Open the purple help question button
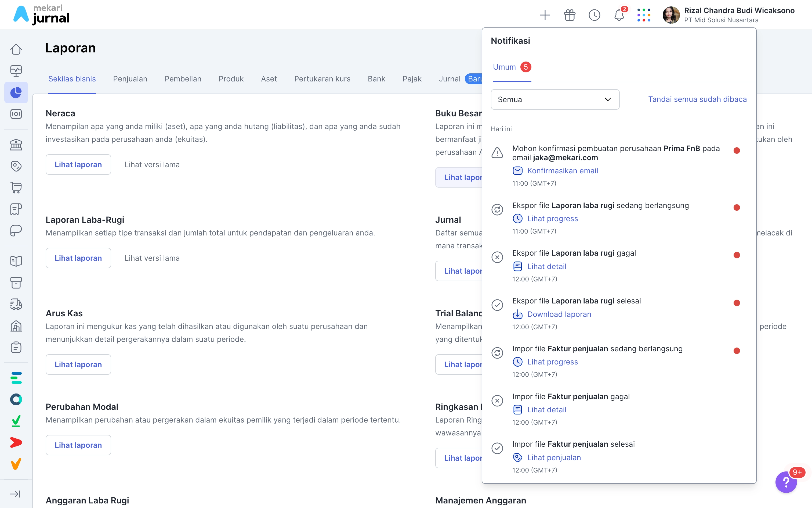This screenshot has width=812, height=508. pyautogui.click(x=786, y=482)
